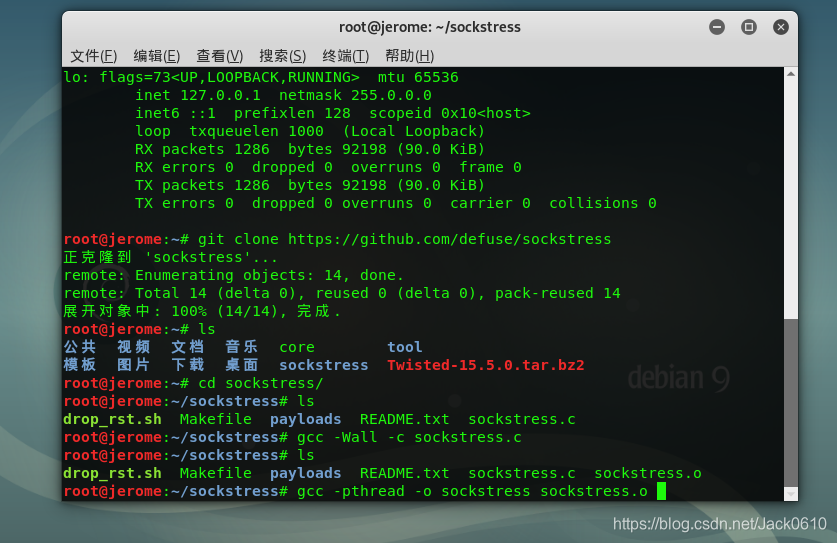The width and height of the screenshot is (837, 543).
Task: Click the '文档' folder name
Action: tap(187, 347)
